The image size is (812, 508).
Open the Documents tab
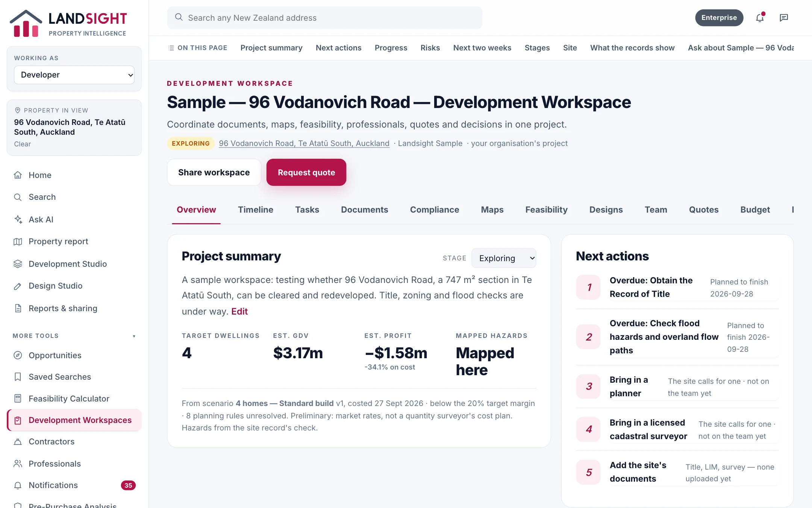click(364, 210)
